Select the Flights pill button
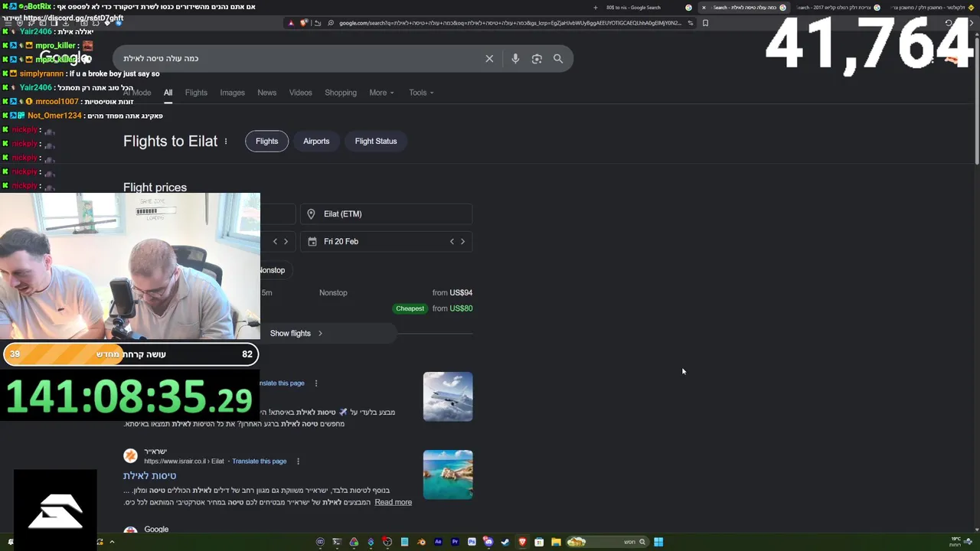 click(266, 142)
